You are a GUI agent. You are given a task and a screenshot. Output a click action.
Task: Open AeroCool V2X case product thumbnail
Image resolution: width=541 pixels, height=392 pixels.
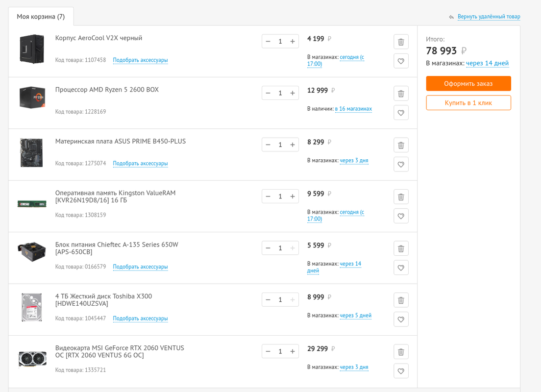pos(32,49)
